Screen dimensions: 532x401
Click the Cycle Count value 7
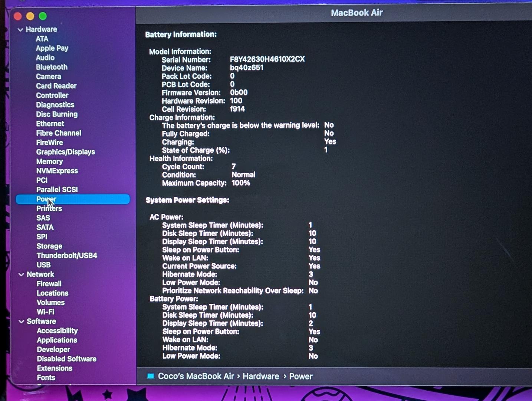[x=233, y=167]
